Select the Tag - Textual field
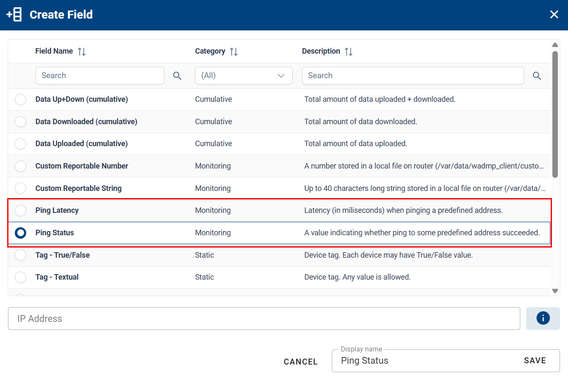The image size is (568, 392). click(20, 277)
